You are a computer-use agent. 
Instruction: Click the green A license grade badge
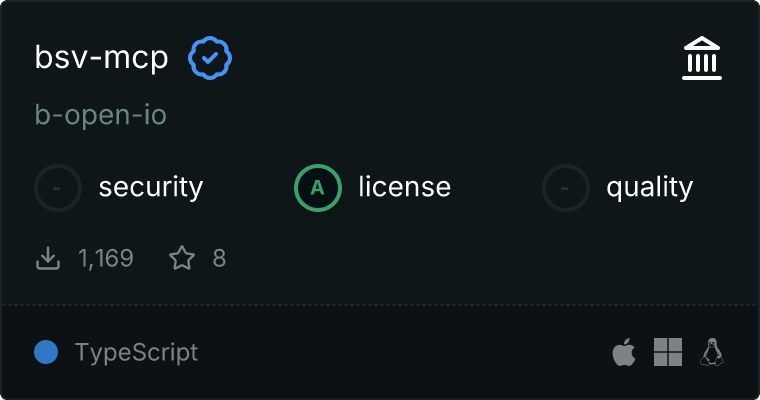point(318,187)
